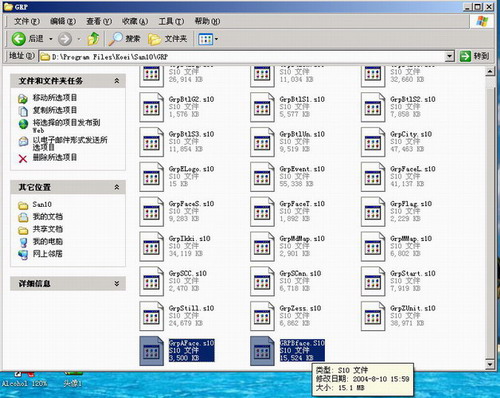The width and height of the screenshot is (500, 398).
Task: Expand the details information panel
Action: coord(117,284)
